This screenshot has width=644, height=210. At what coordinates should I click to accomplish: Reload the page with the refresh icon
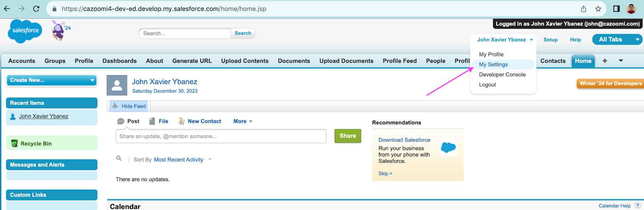[36, 8]
